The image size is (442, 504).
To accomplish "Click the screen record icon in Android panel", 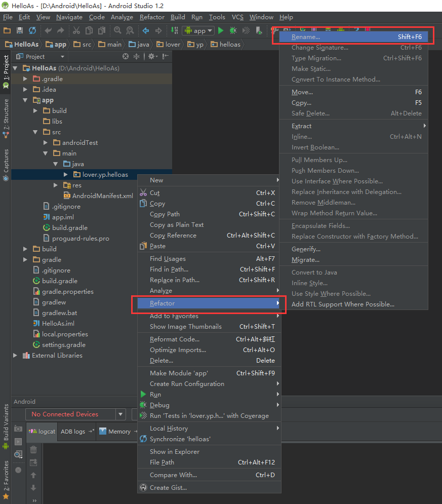I will point(18,442).
